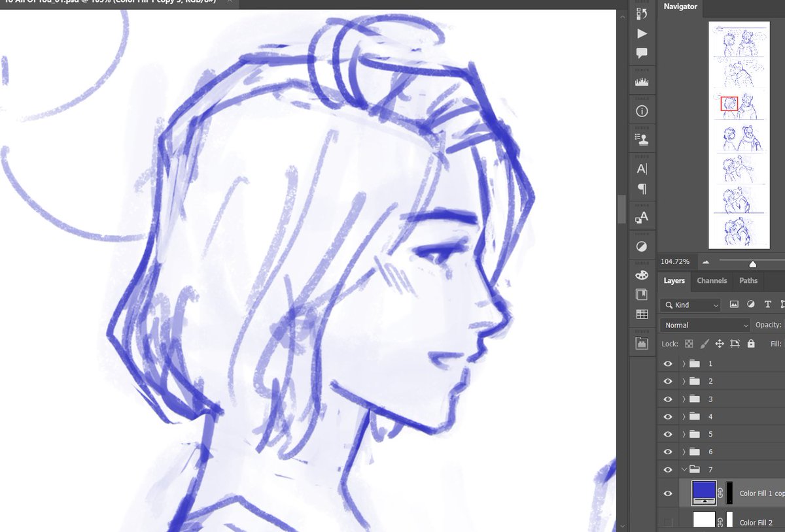Open the Histogram panel icon
Screen dimensions: 785x532
642,82
